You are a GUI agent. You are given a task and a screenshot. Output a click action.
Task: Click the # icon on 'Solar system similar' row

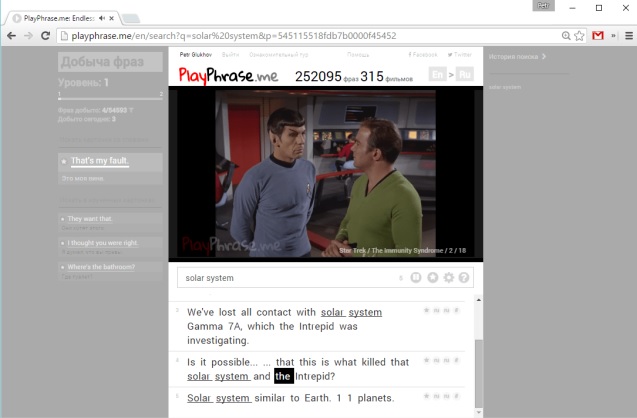(x=456, y=396)
